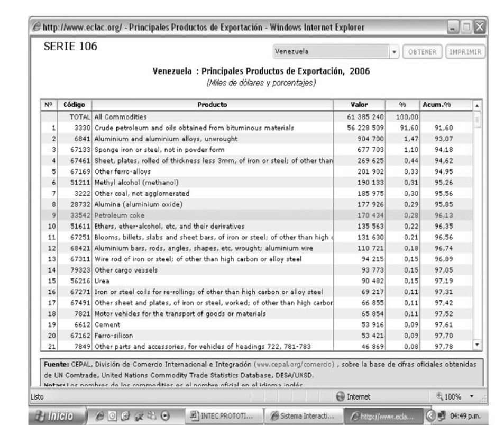Click the 'Other ferro-alloys' product row

[x=257, y=171]
